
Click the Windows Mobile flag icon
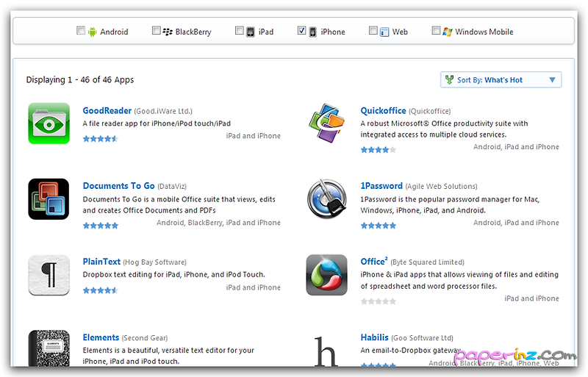pos(447,32)
